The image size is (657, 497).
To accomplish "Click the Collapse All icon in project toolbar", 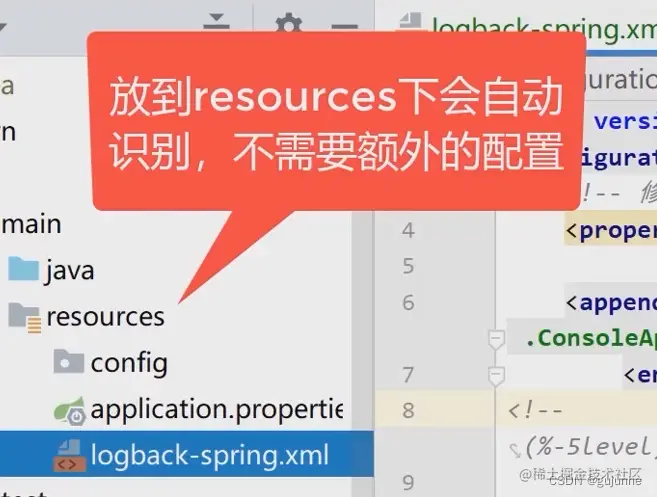I will click(216, 23).
